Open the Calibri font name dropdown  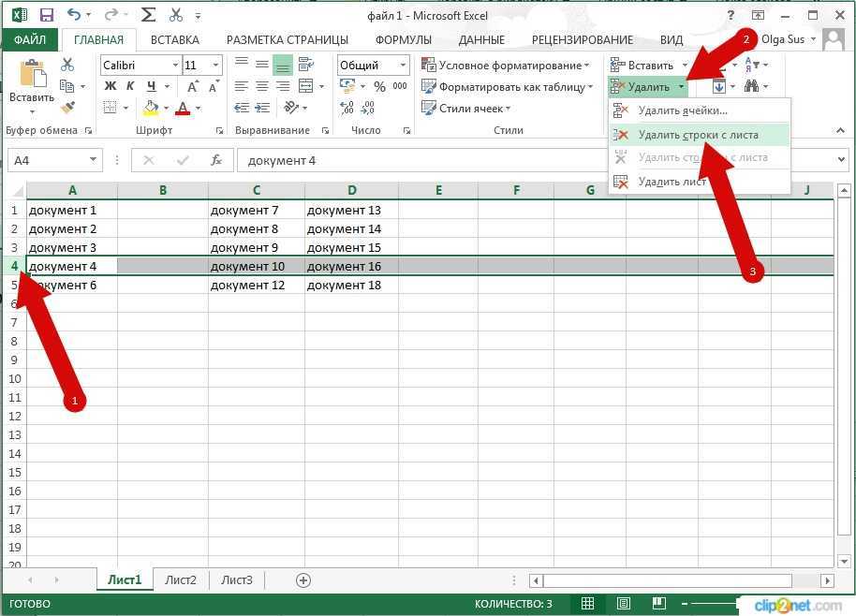(x=175, y=65)
